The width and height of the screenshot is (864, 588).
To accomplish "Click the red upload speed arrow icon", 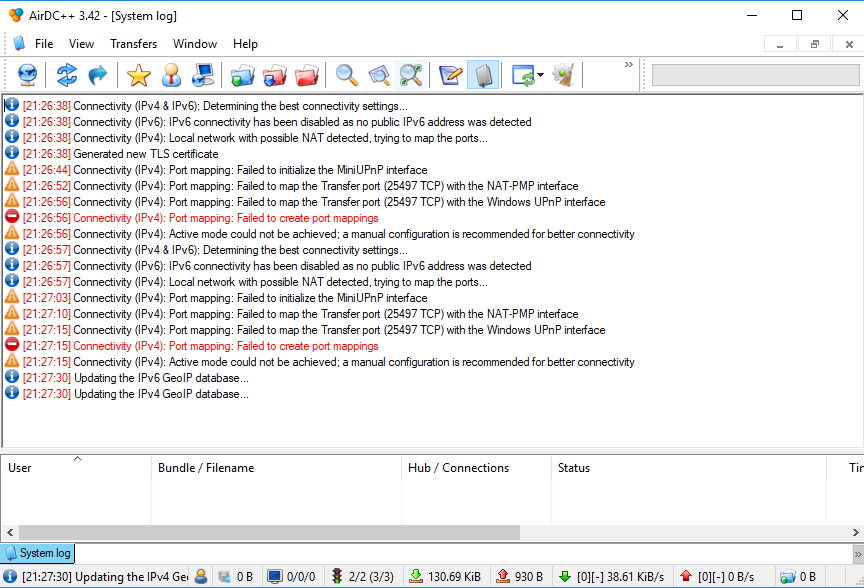I will [x=685, y=576].
